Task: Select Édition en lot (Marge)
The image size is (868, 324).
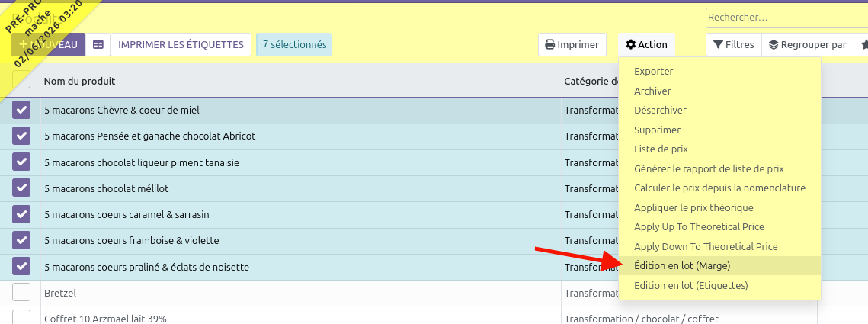Action: coord(719,266)
